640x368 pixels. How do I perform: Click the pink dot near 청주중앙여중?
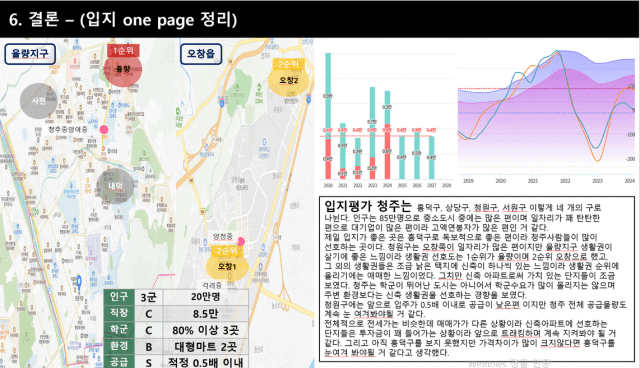(104, 129)
